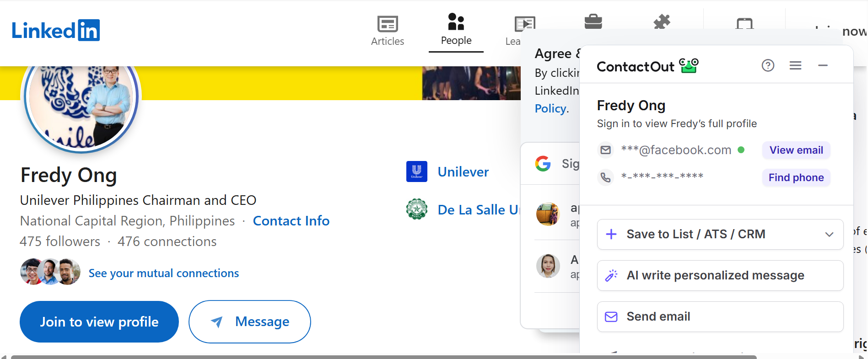The image size is (868, 359).
Task: Click the Message button
Action: click(250, 321)
